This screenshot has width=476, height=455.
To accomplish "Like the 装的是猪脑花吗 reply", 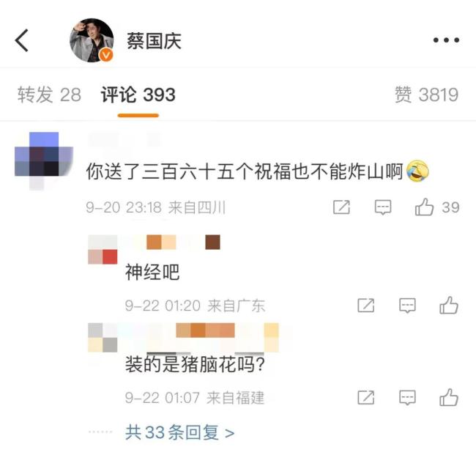I will click(x=449, y=397).
